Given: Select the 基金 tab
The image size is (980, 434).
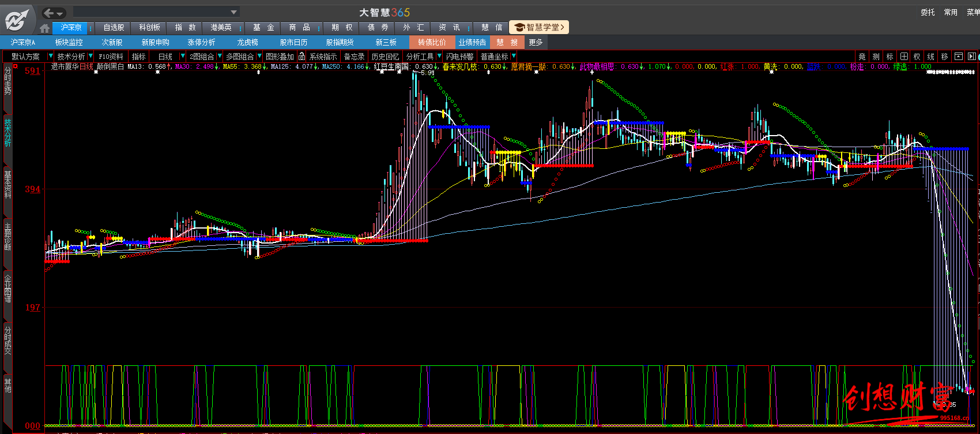Looking at the screenshot, I should tap(263, 28).
